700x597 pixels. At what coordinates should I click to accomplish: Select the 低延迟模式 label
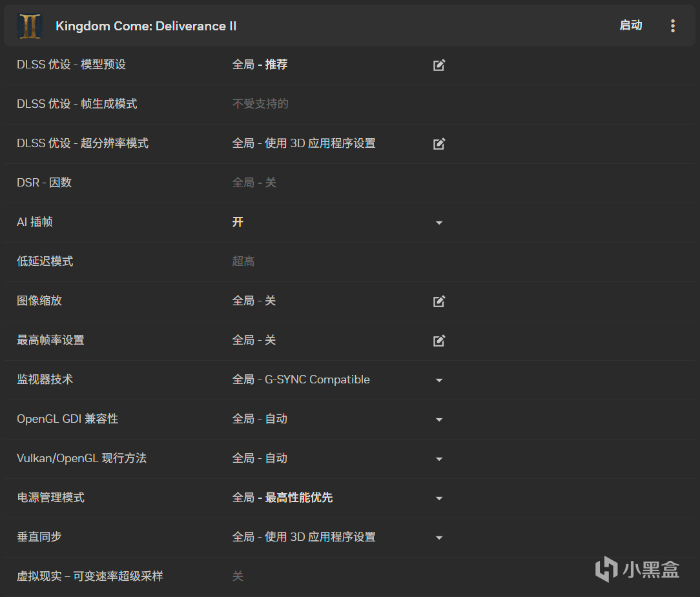tap(45, 261)
